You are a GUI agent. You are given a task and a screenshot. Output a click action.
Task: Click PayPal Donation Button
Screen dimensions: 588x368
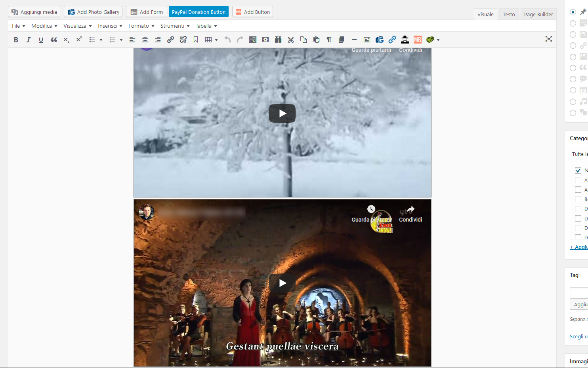pyautogui.click(x=199, y=12)
